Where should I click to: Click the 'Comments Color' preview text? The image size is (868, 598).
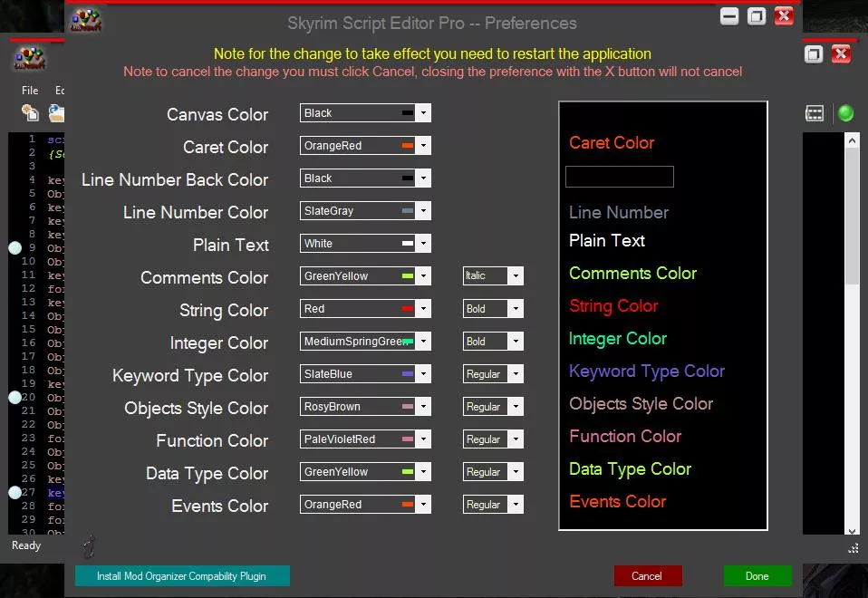[x=632, y=273]
